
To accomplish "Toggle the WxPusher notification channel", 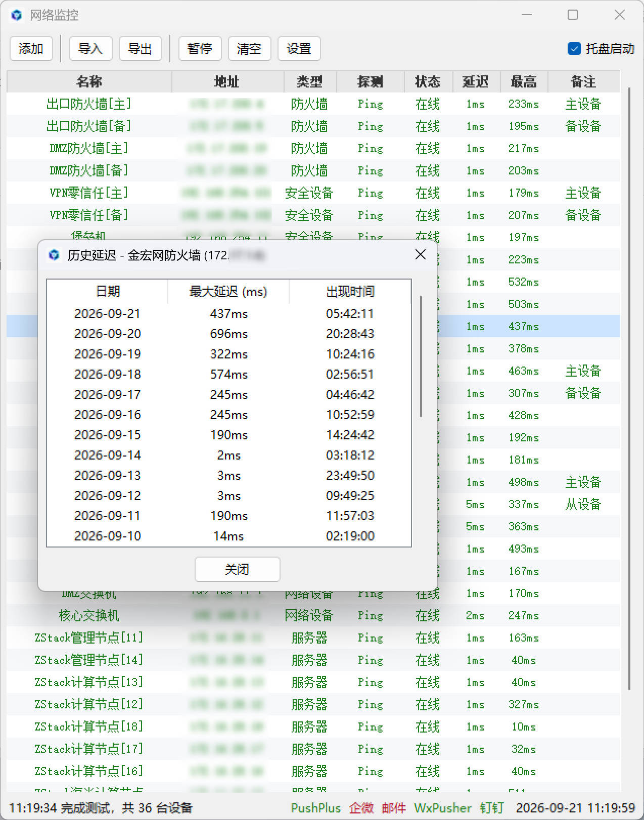I will (x=443, y=808).
